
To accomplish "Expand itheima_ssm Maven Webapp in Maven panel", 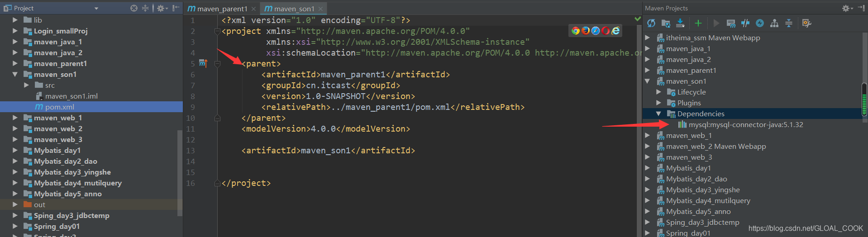I will pyautogui.click(x=647, y=38).
